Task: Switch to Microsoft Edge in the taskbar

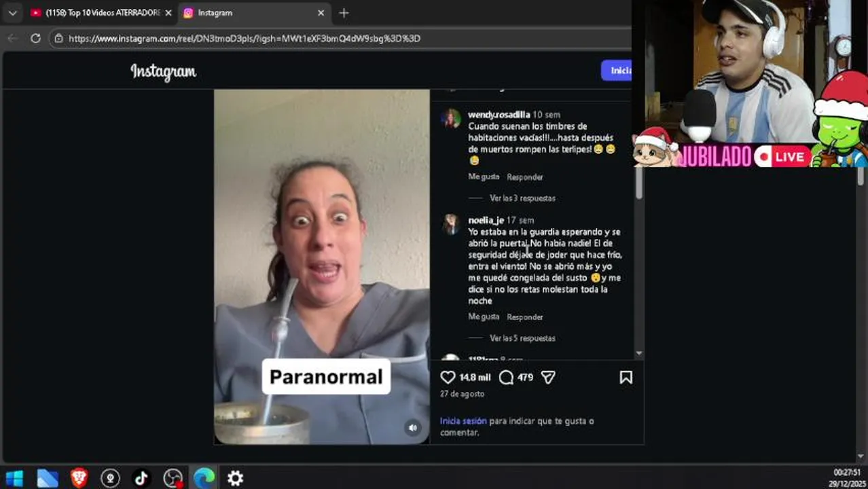Action: (204, 478)
